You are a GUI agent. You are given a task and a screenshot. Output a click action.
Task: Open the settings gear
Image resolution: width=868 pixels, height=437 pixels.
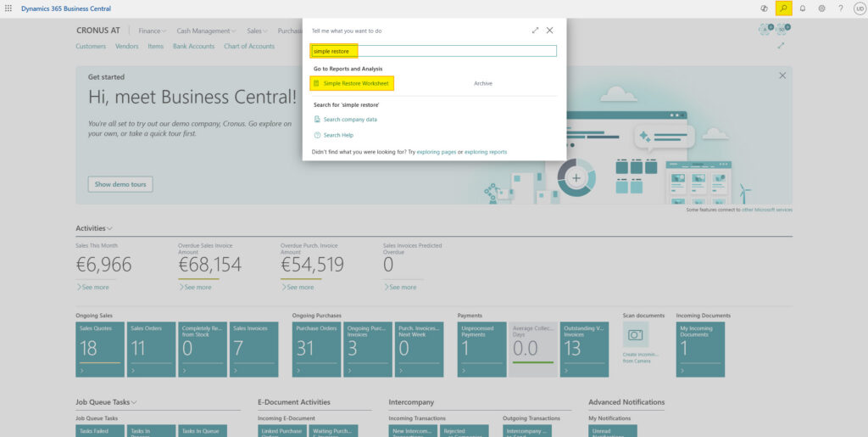coord(821,8)
